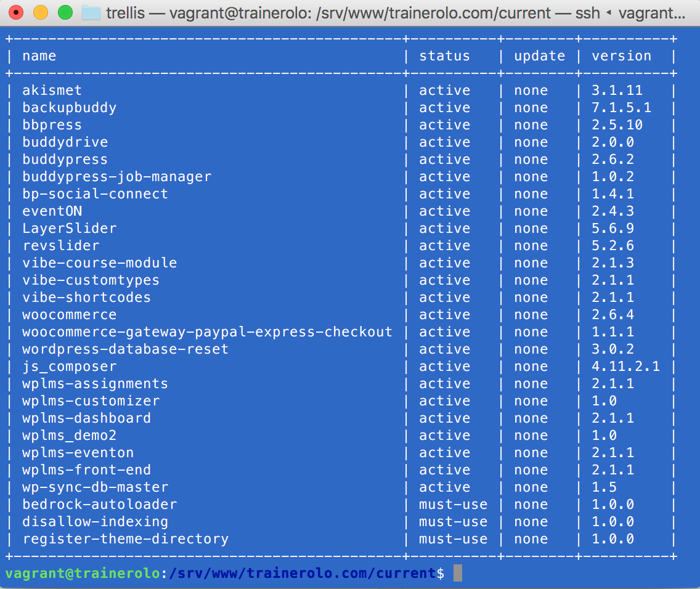This screenshot has height=589, width=700.
Task: Click the terminal cursor block after the prompt
Action: pos(458,574)
